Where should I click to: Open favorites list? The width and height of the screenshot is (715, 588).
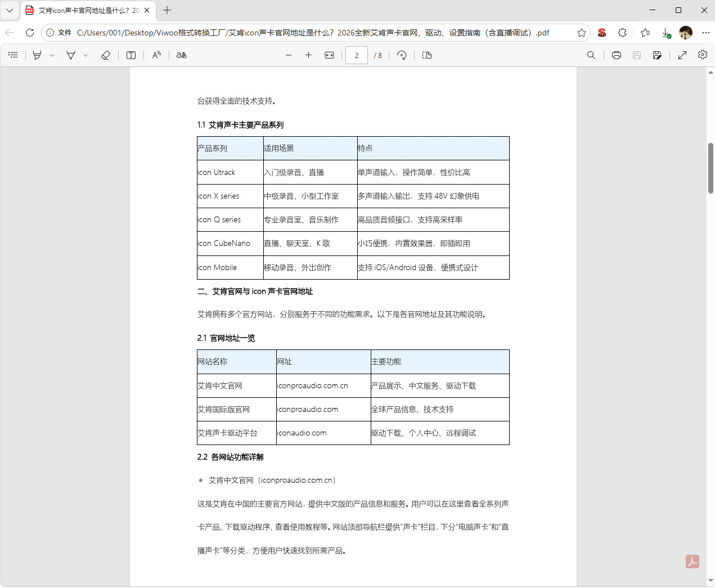coord(645,33)
